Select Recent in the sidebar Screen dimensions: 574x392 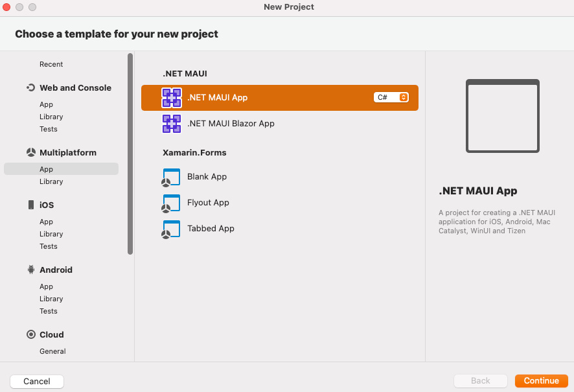pyautogui.click(x=51, y=64)
